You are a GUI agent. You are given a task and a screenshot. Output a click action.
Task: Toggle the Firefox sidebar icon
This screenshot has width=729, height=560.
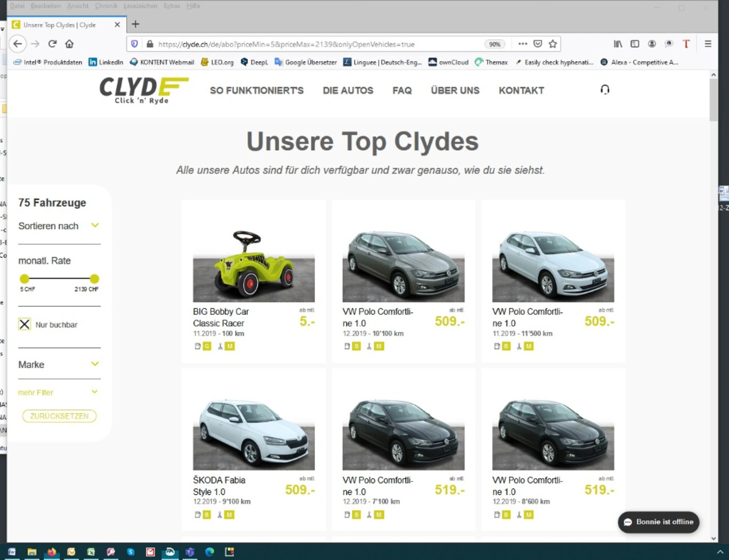[x=635, y=44]
